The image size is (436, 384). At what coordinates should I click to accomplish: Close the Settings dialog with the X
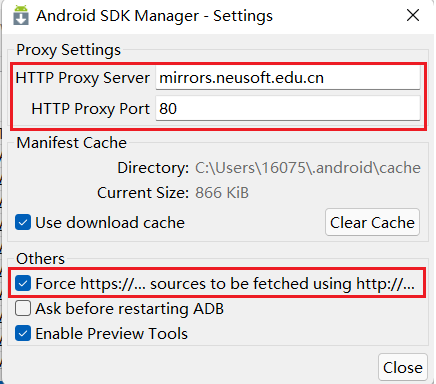click(x=413, y=15)
